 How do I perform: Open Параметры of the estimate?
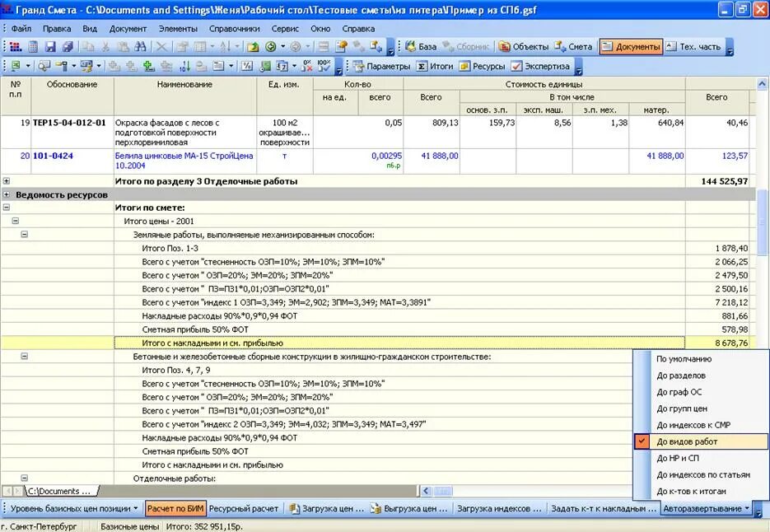click(381, 66)
